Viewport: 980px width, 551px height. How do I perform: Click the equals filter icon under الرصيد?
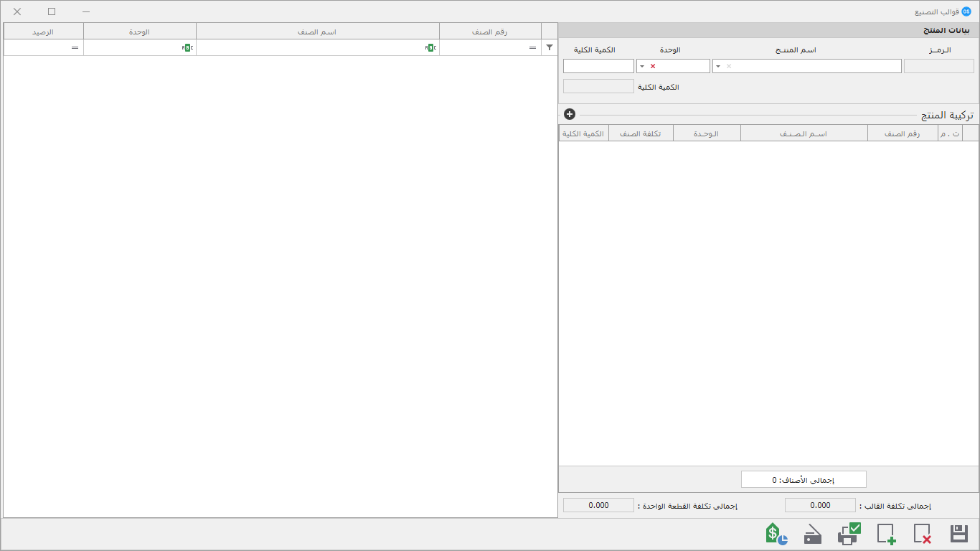click(75, 47)
